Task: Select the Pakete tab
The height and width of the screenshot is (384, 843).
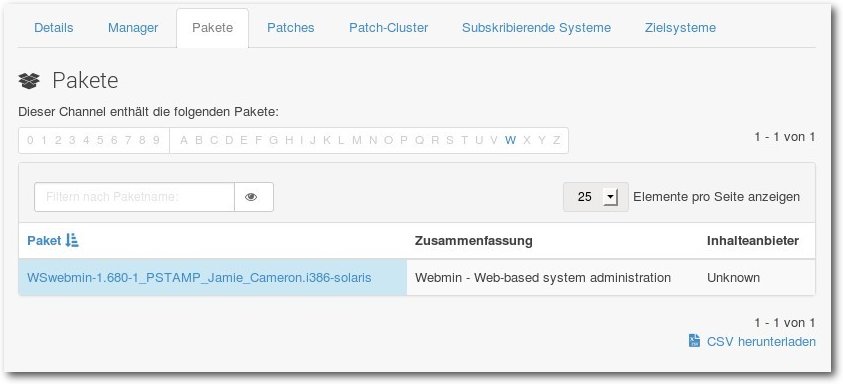Action: point(212,28)
